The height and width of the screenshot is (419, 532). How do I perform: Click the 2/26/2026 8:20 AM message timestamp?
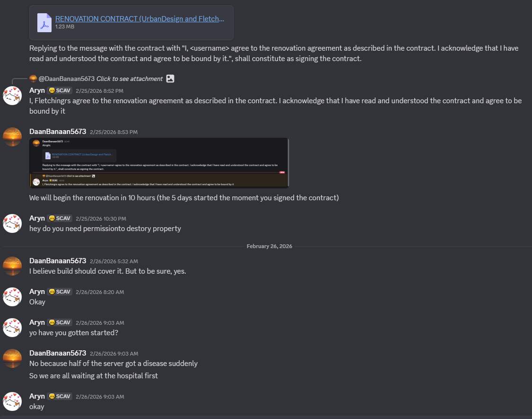click(x=100, y=292)
